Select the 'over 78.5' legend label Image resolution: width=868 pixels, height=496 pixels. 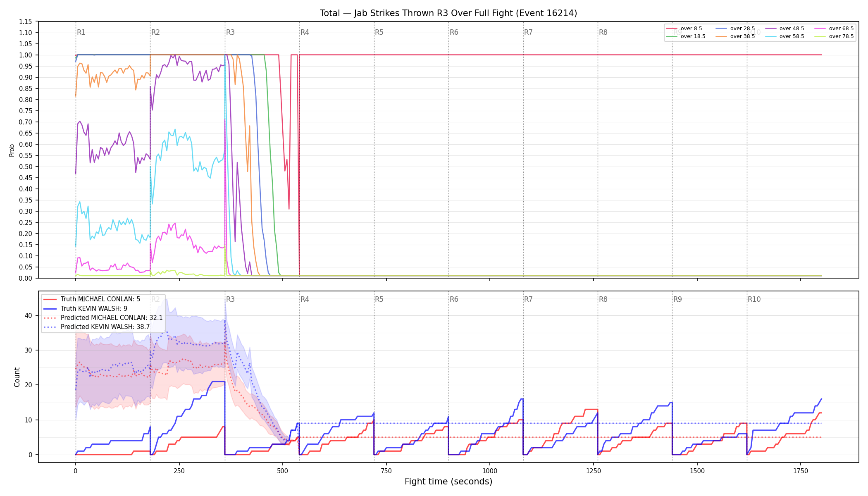point(841,36)
